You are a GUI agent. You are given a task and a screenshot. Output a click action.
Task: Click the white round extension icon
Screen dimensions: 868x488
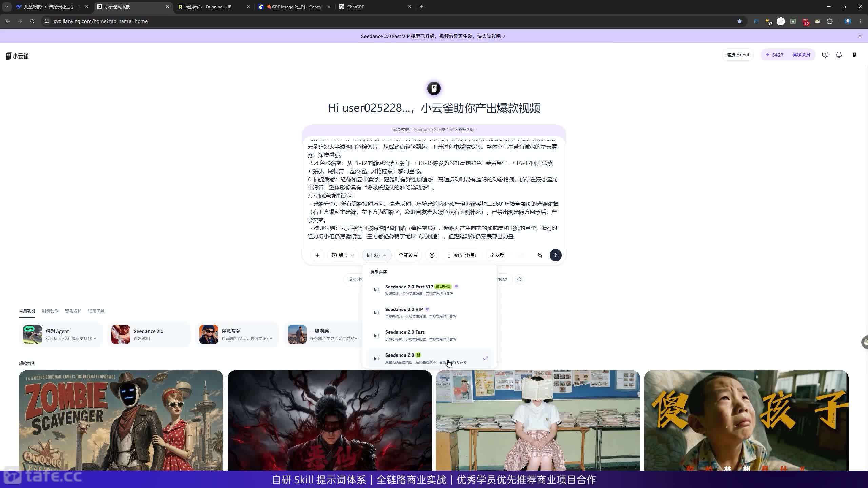pos(781,21)
